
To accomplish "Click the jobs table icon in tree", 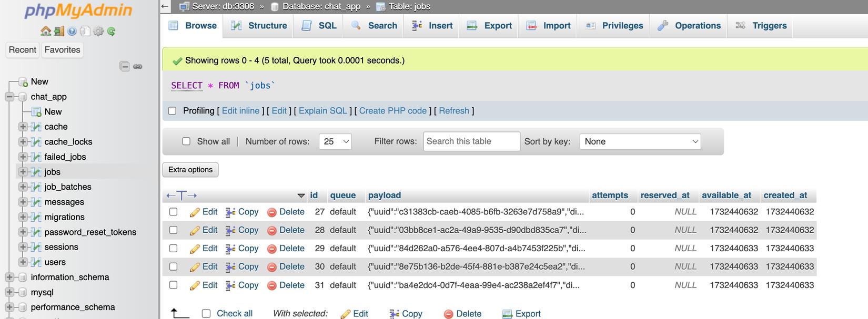I will [36, 172].
